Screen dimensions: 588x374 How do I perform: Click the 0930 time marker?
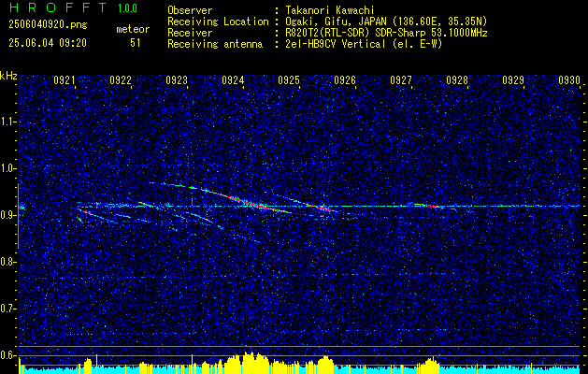(x=569, y=80)
